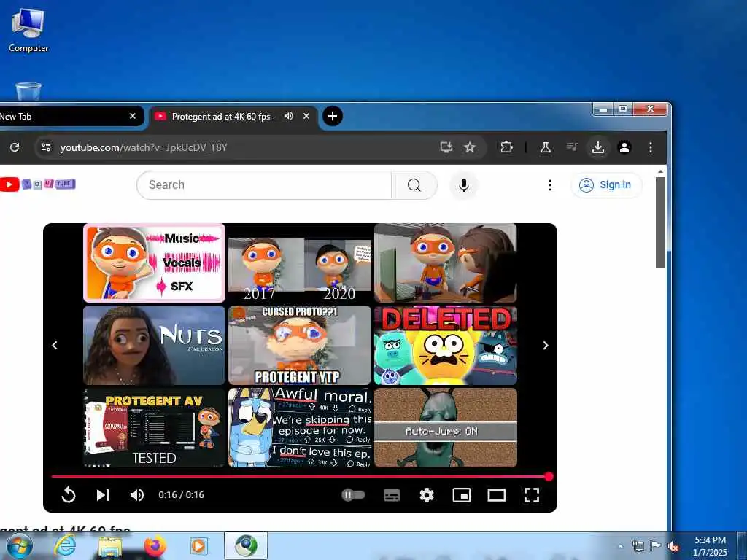Focus the YouTube Search field
Screen dimensions: 747x560
(x=264, y=184)
